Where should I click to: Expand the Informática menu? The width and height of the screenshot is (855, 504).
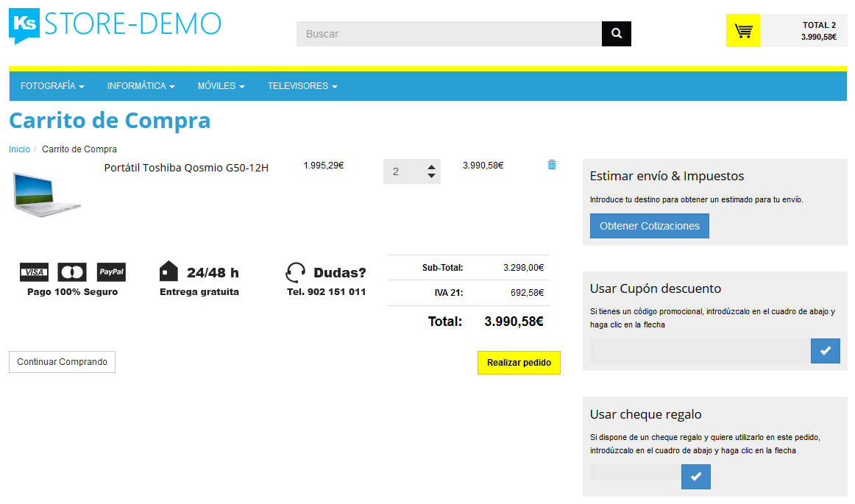tap(141, 86)
